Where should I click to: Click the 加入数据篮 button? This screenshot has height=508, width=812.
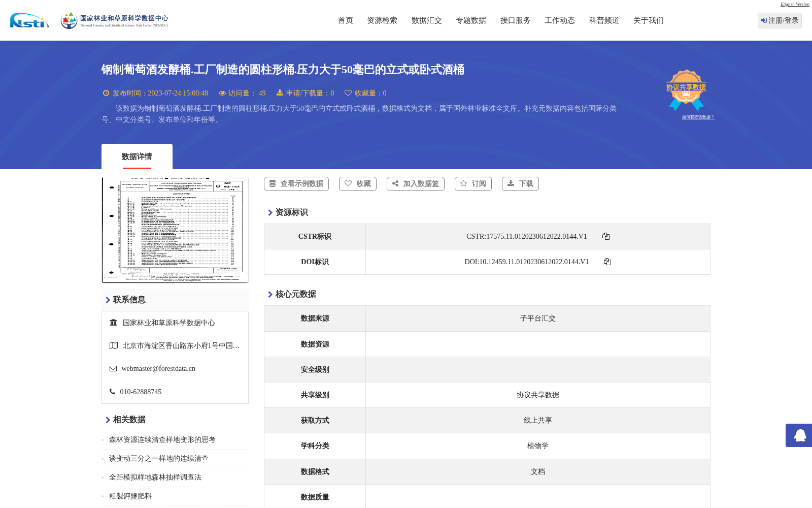(x=416, y=184)
